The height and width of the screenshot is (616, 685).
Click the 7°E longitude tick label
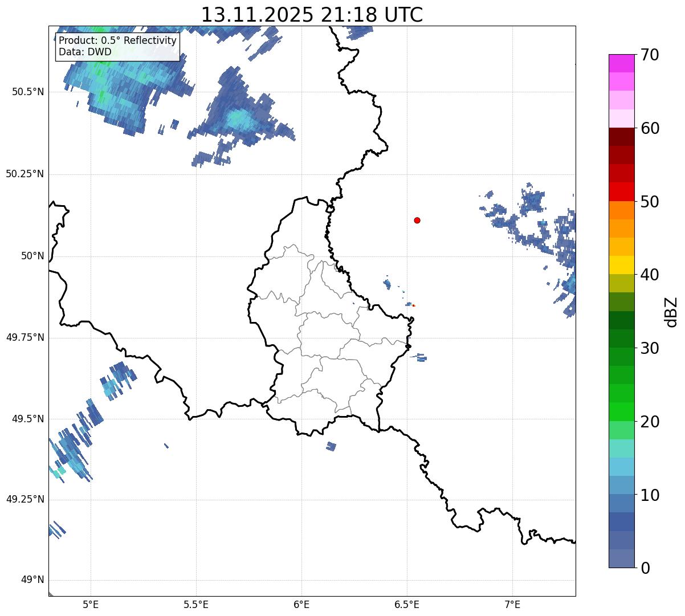[x=512, y=604]
